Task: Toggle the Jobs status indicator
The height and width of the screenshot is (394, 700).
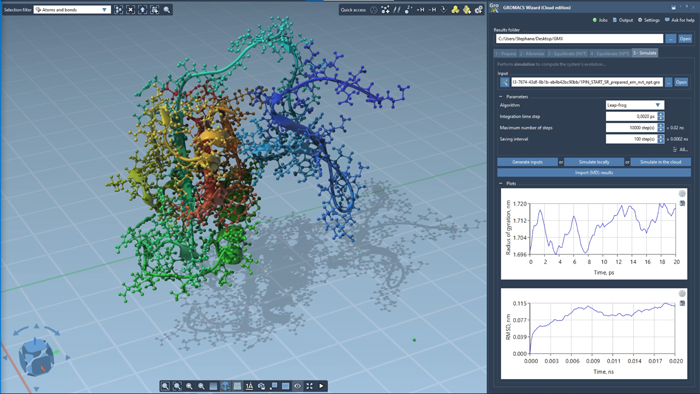Action: point(600,20)
